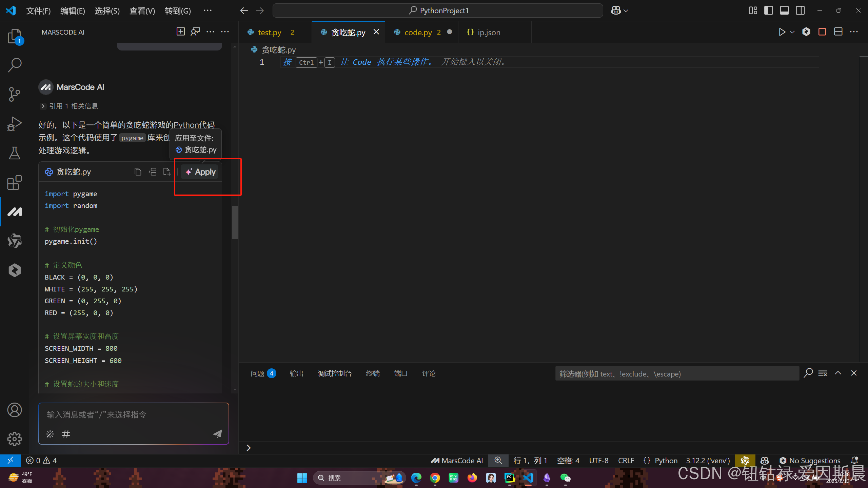The image size is (868, 488).
Task: Open Run and Debug view
Action: [x=14, y=124]
